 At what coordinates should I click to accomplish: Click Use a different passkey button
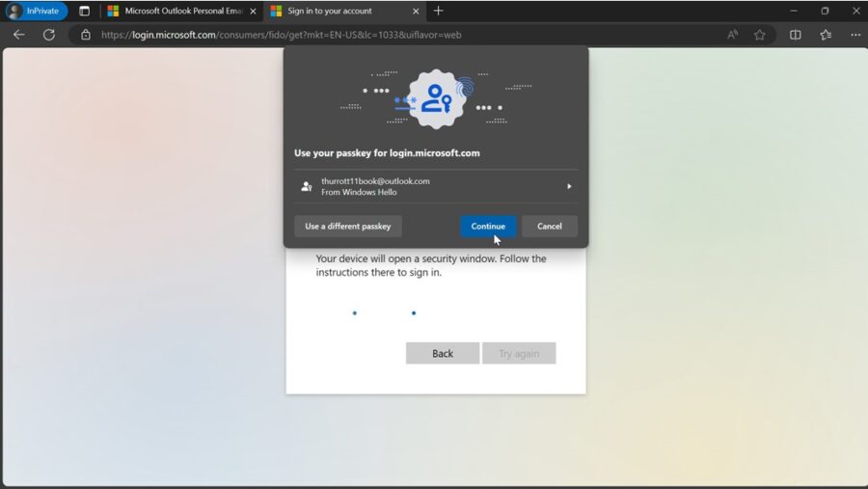click(347, 226)
